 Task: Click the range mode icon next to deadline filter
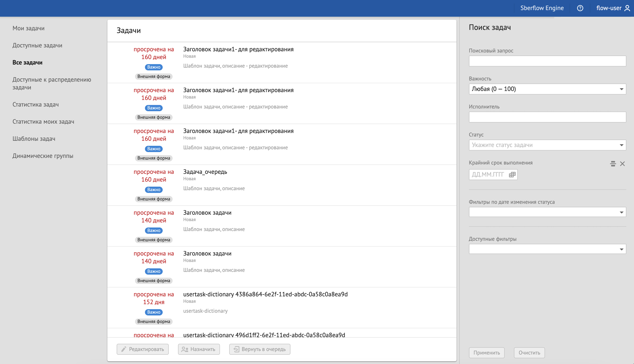pos(613,164)
